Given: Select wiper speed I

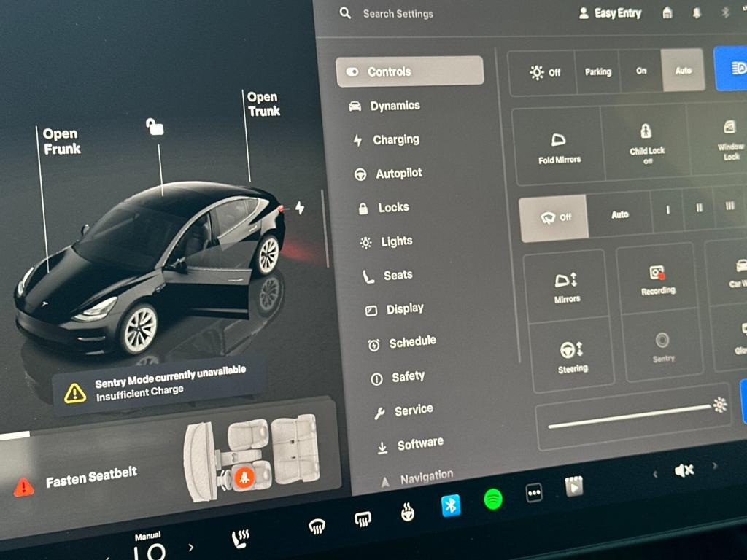Looking at the screenshot, I should pos(667,210).
